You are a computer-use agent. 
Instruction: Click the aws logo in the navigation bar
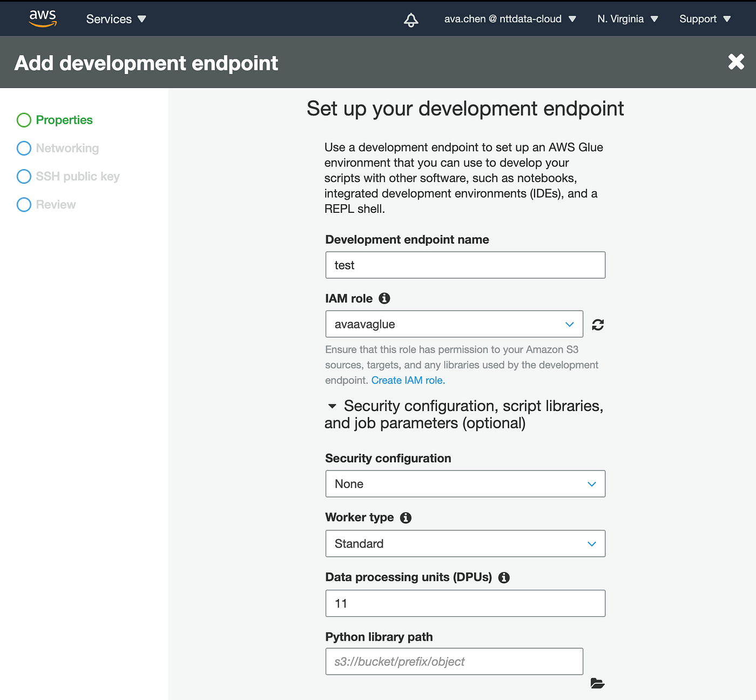coord(43,18)
